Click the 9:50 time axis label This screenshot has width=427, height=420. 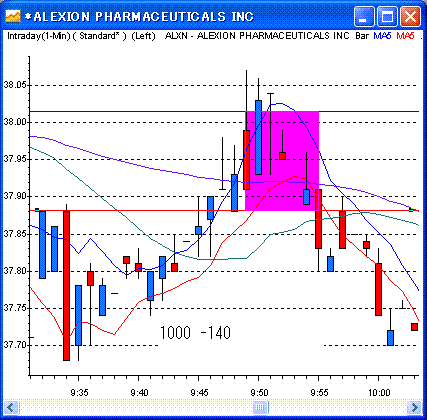click(x=259, y=393)
